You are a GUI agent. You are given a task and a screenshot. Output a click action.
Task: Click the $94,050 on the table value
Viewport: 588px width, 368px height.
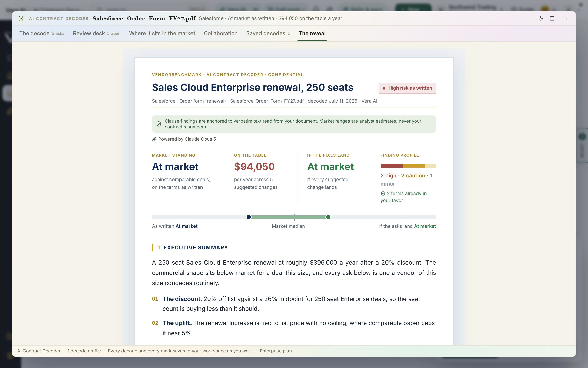click(254, 167)
